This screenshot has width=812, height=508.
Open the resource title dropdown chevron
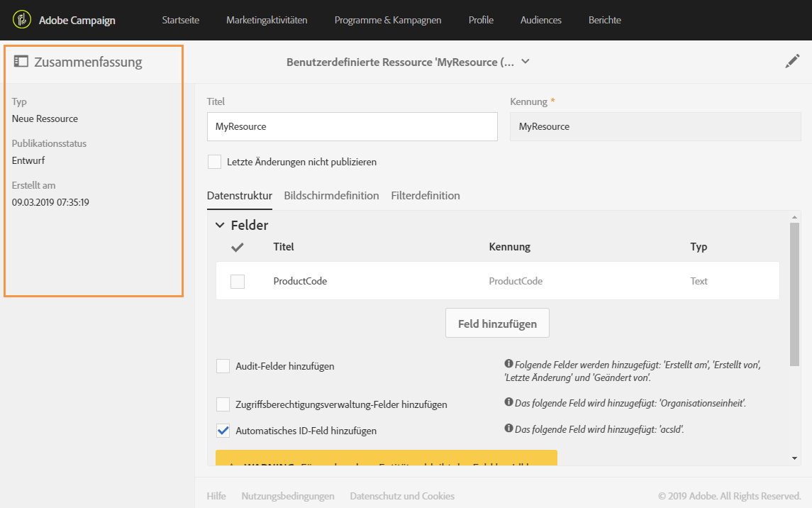525,62
